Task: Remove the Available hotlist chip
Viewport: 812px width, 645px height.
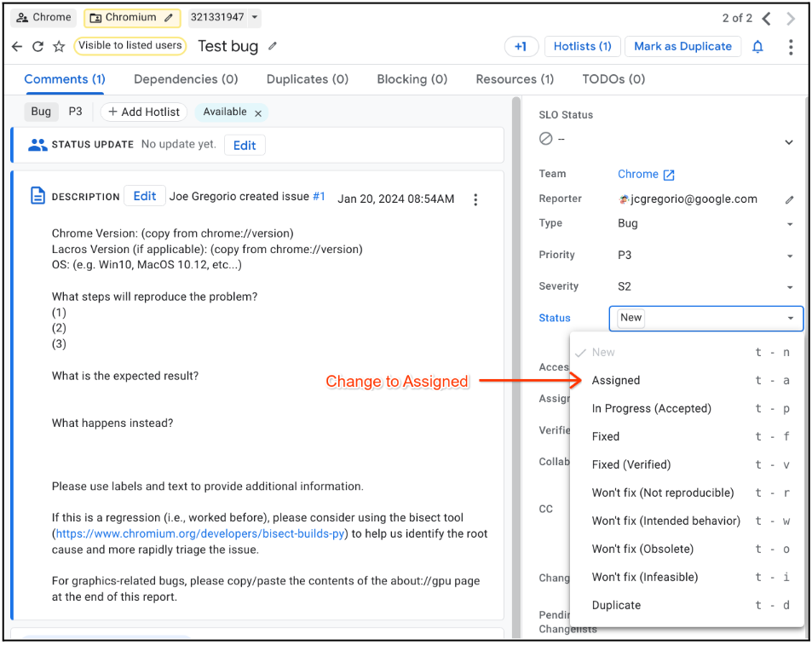Action: [x=258, y=112]
